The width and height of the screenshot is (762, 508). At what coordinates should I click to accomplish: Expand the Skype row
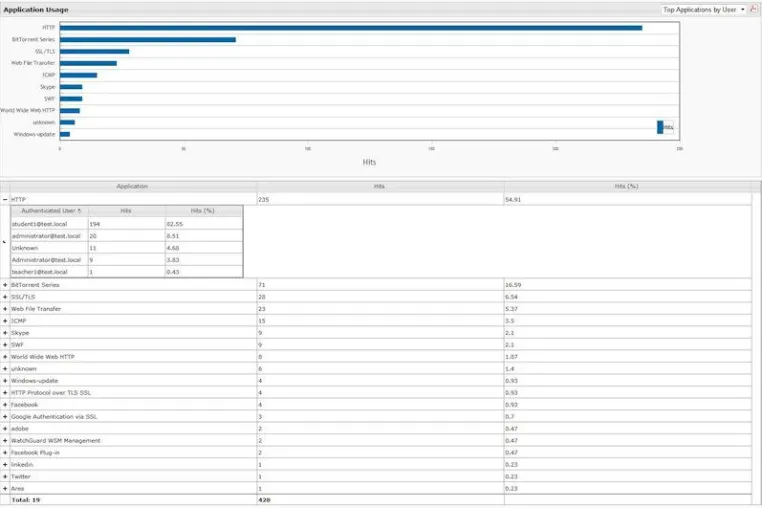point(5,333)
